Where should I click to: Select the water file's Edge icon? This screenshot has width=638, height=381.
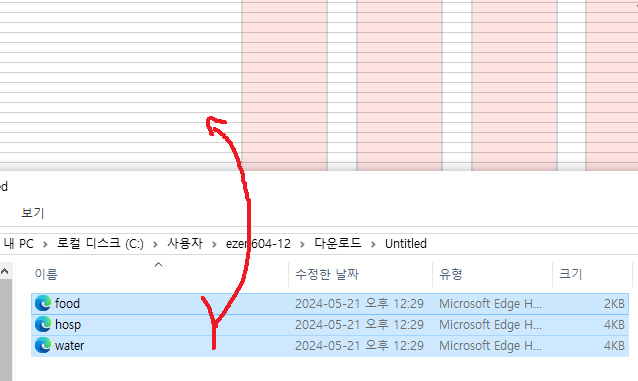(43, 346)
